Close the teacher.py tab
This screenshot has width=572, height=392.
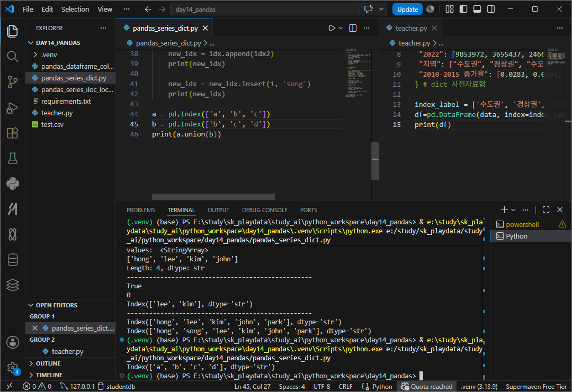tap(434, 28)
